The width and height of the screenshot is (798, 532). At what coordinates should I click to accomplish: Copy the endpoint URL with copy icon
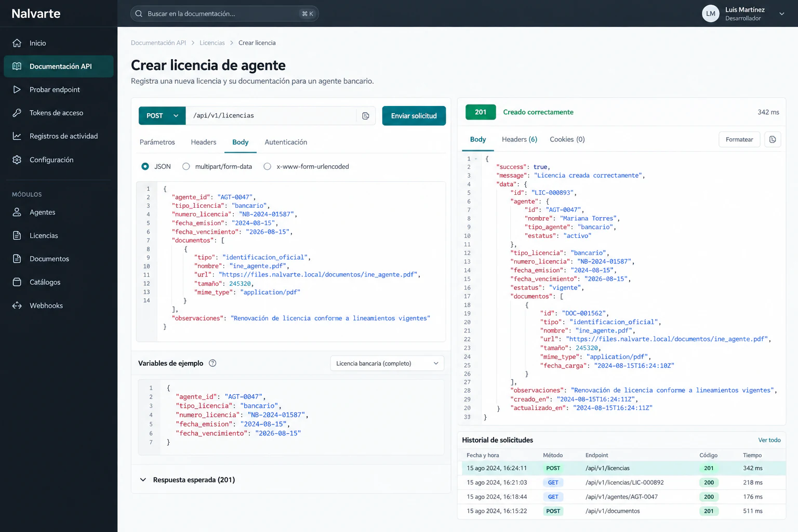click(366, 116)
